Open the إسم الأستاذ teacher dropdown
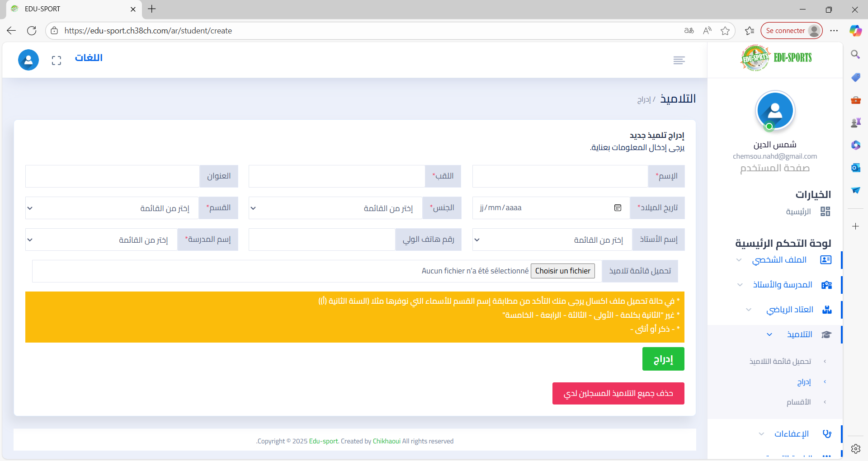868x461 pixels. tap(552, 240)
